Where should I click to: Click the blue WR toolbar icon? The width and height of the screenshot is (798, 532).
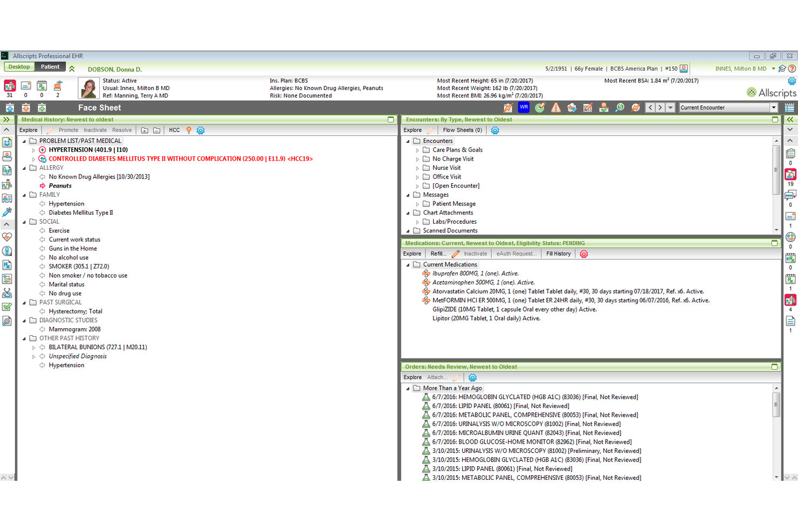coord(524,107)
